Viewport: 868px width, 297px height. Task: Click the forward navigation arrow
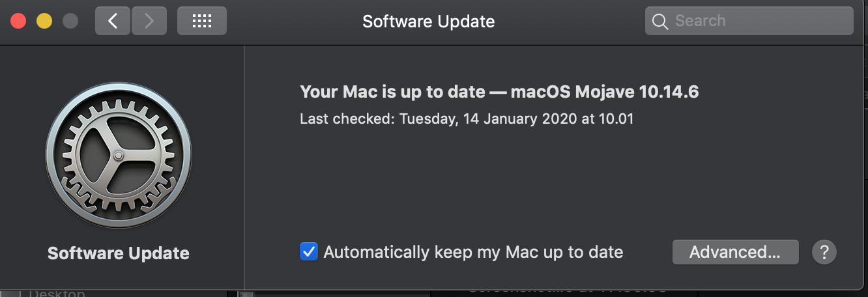click(149, 21)
